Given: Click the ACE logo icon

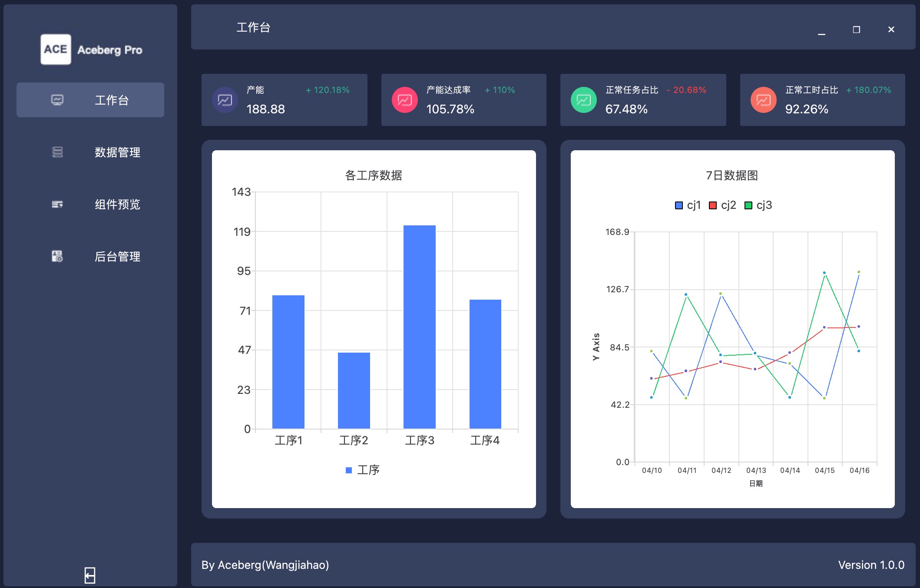Looking at the screenshot, I should pyautogui.click(x=56, y=50).
